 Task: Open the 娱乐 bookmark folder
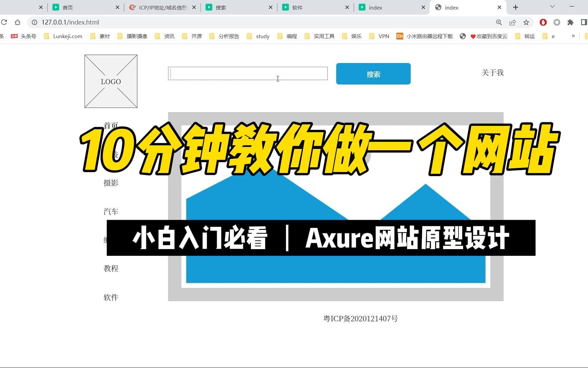(352, 36)
